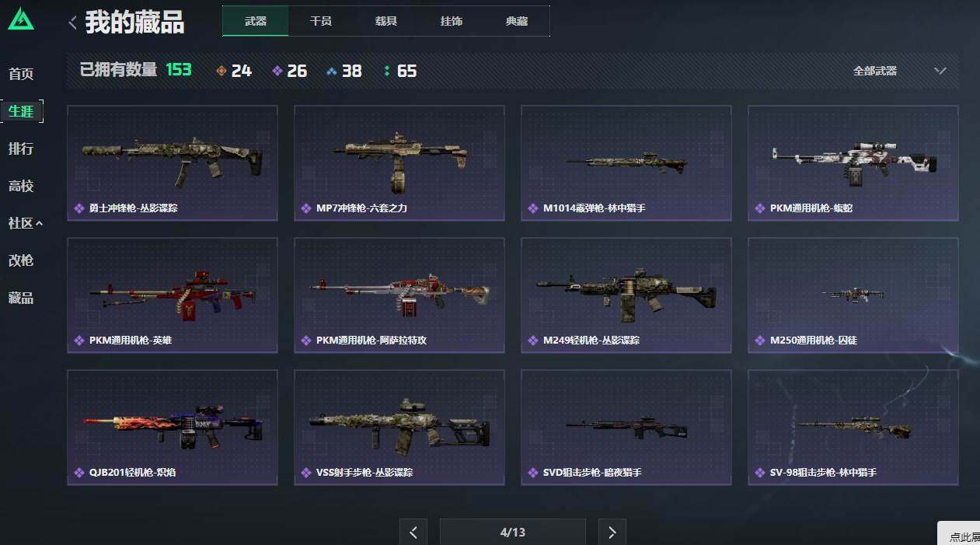Open the 全部武器 filter dropdown

click(899, 71)
